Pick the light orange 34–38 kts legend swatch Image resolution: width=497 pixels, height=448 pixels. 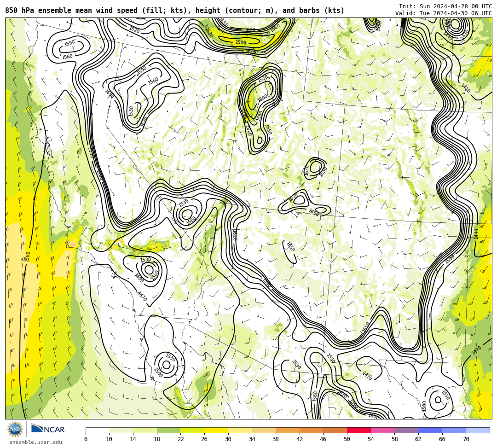pyautogui.click(x=264, y=430)
